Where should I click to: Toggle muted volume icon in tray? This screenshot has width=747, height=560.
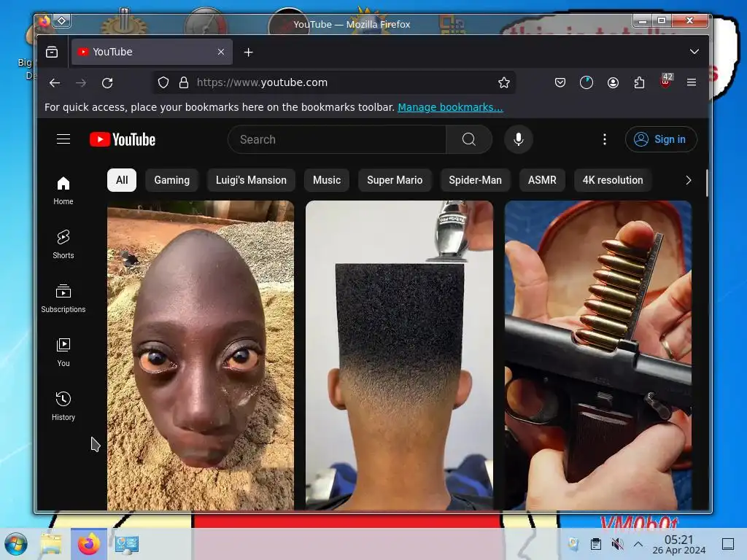click(x=617, y=544)
